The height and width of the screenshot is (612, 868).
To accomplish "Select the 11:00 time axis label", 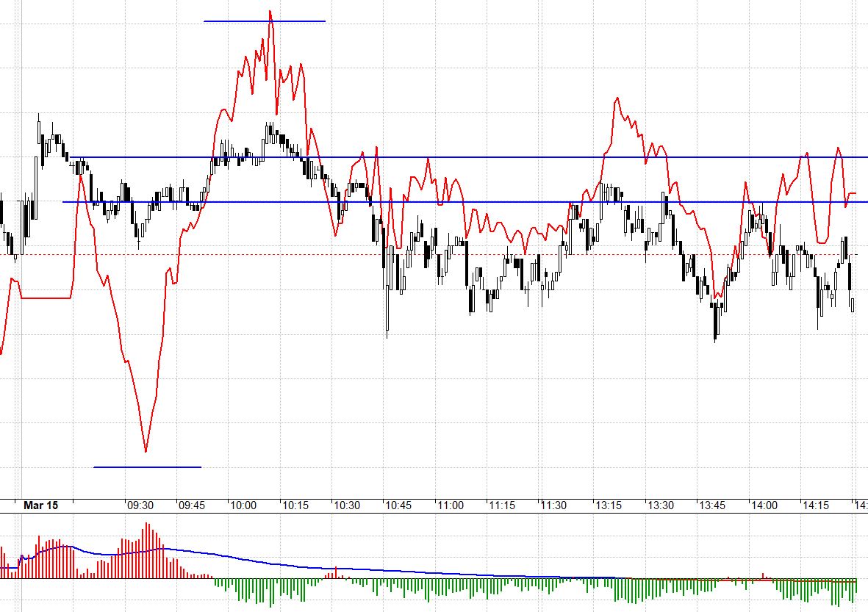I will pos(451,505).
